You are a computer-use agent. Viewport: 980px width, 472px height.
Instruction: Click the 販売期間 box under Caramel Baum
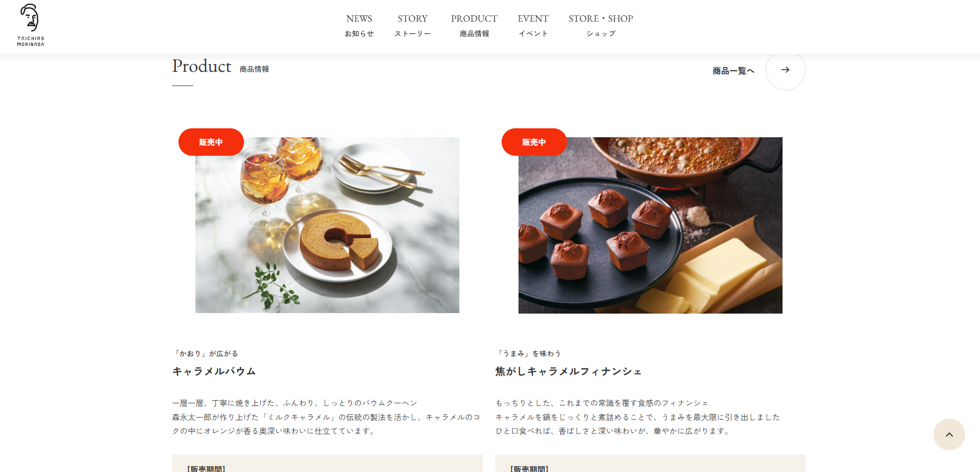327,464
